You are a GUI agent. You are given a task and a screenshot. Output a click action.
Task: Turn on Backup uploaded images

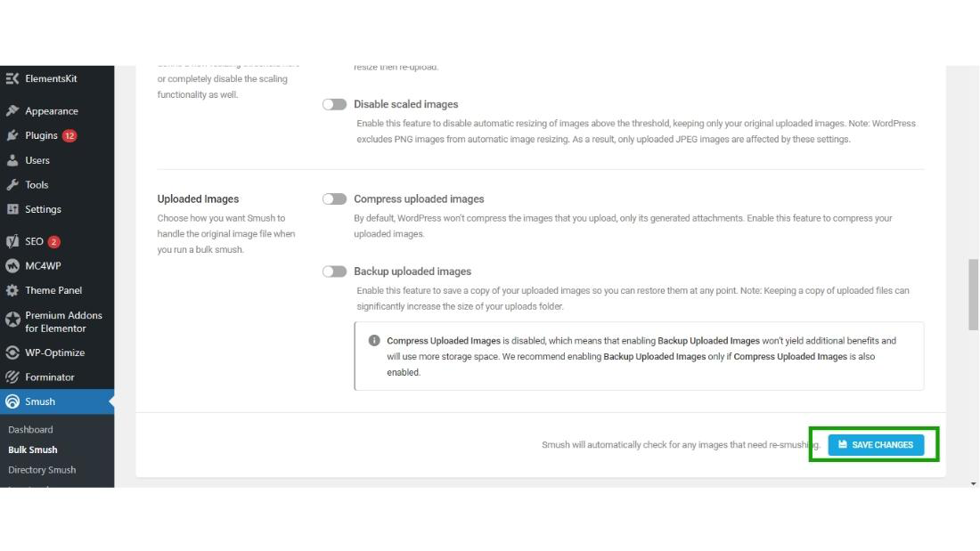[334, 271]
